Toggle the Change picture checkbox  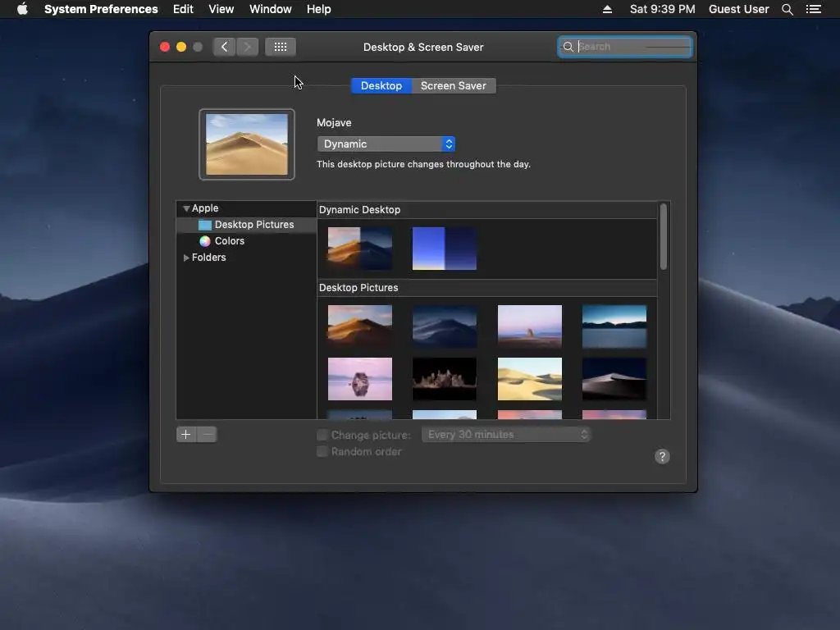(322, 435)
